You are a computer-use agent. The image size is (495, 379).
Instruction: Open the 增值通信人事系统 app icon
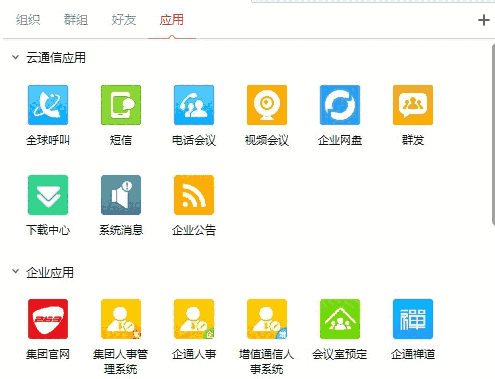click(267, 319)
